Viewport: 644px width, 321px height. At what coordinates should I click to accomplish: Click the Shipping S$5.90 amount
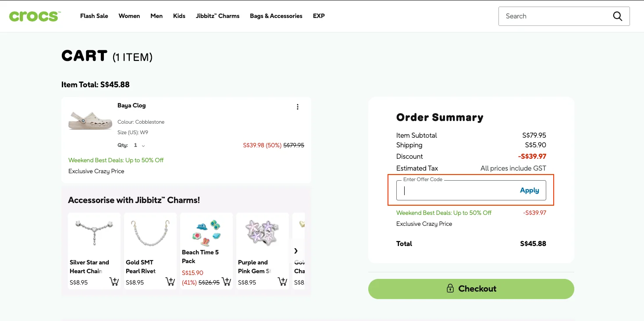(x=536, y=145)
